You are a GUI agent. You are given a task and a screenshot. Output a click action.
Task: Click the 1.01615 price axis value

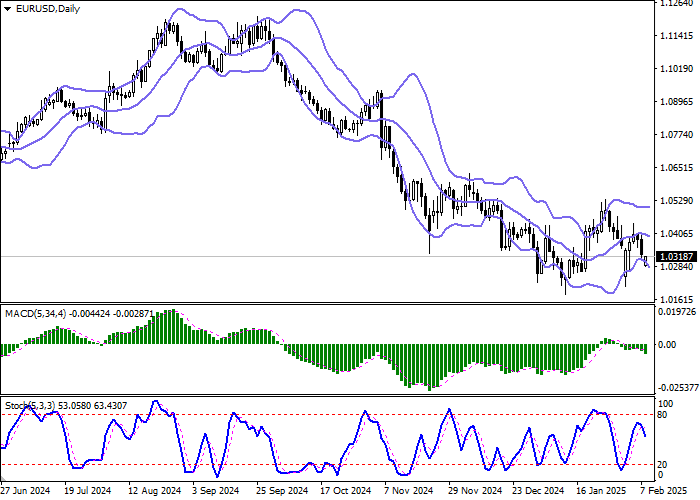[x=676, y=299]
